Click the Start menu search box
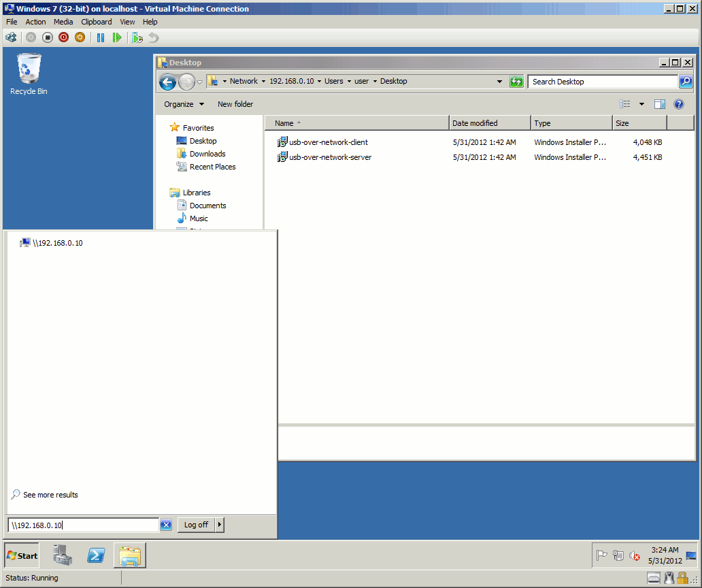Screen dimensions: 702x588 (x=83, y=525)
